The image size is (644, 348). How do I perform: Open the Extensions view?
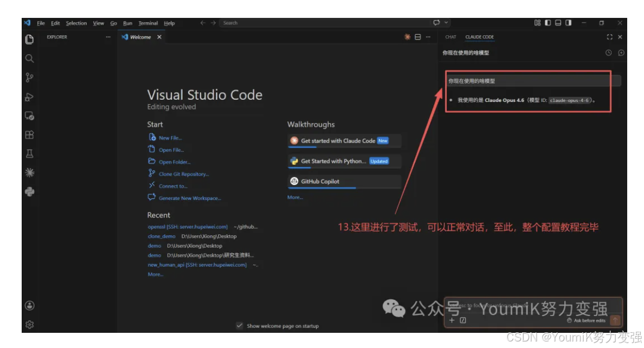point(29,135)
